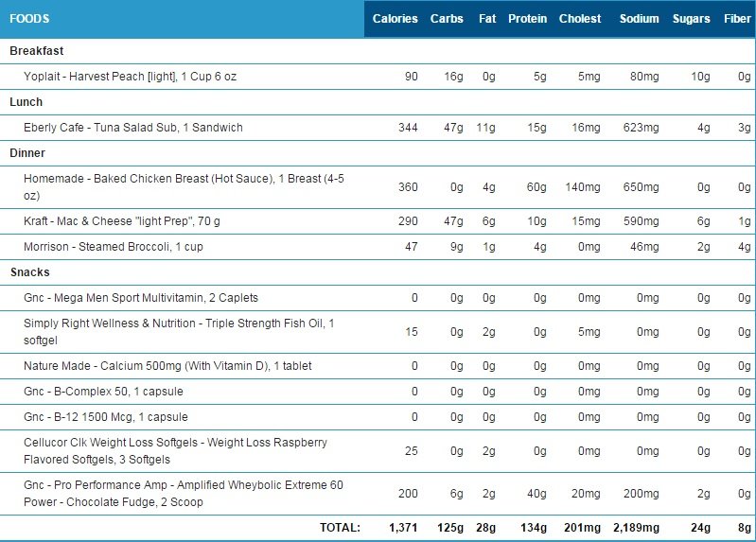
Task: Click the 140mg cholesterol chicken cell
Action: (583, 187)
